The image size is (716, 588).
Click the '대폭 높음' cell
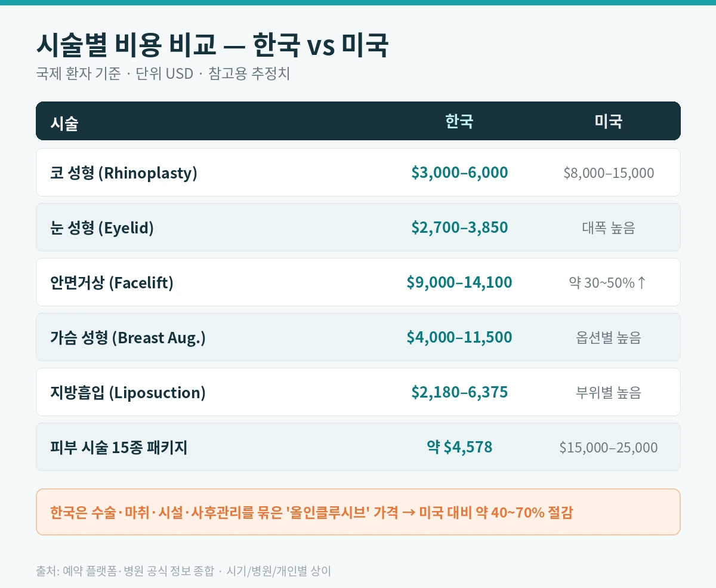(609, 228)
